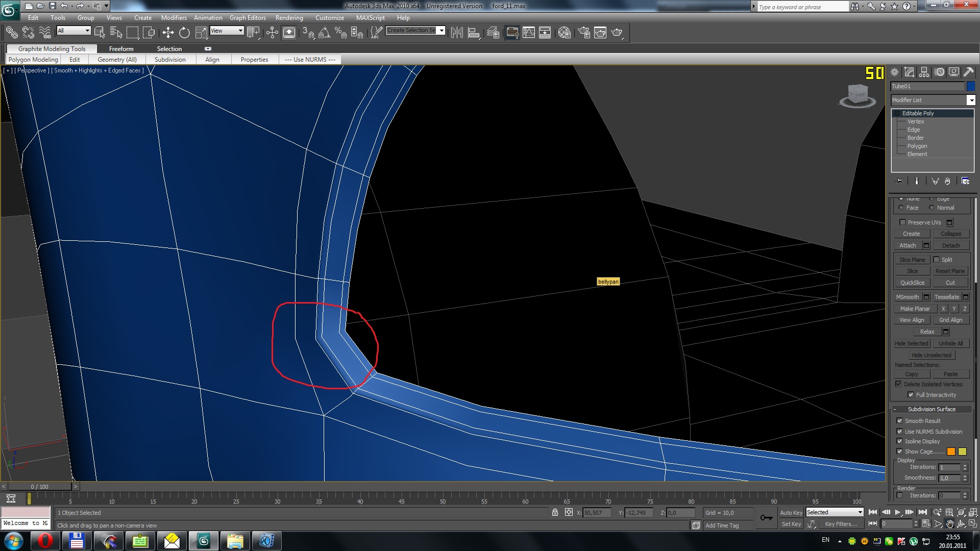Enable the Preserve UVs checkbox
Screen dimensions: 980x551
902,222
